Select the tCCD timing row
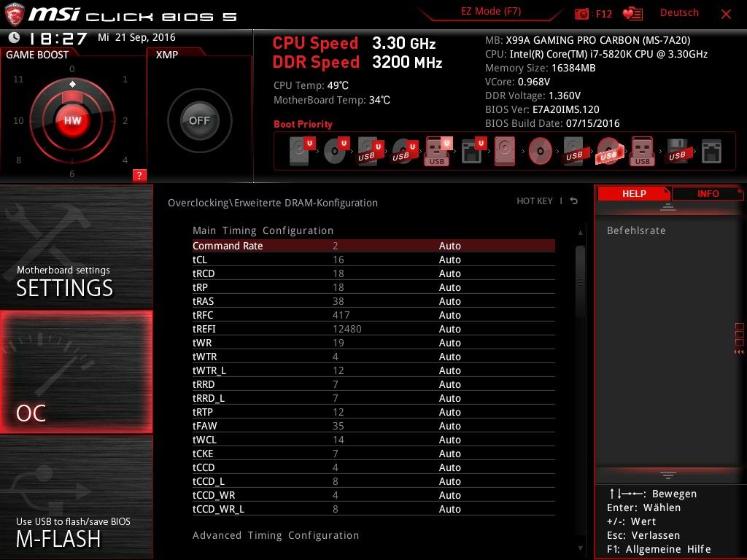 click(x=373, y=467)
